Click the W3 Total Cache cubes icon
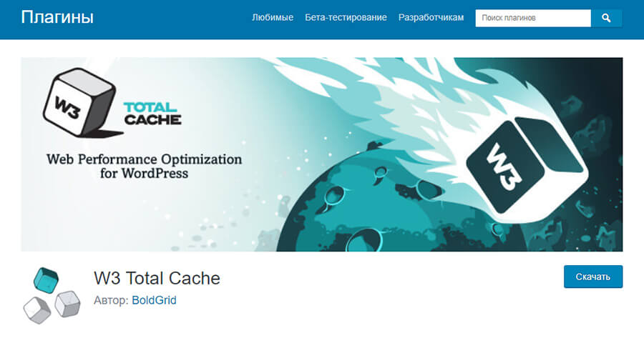 click(52, 295)
